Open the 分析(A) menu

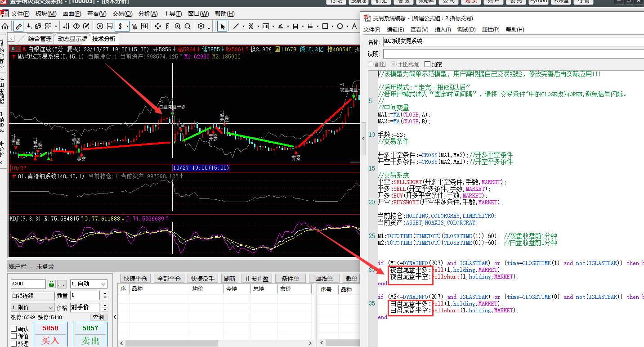[x=148, y=14]
